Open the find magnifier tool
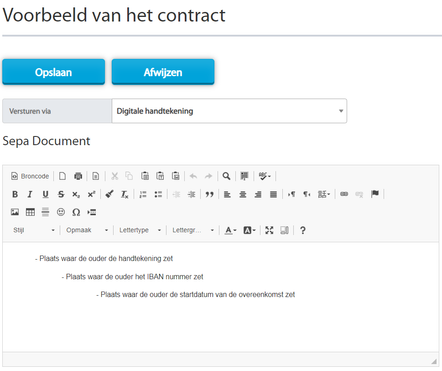This screenshot has height=371, width=442. 226,176
